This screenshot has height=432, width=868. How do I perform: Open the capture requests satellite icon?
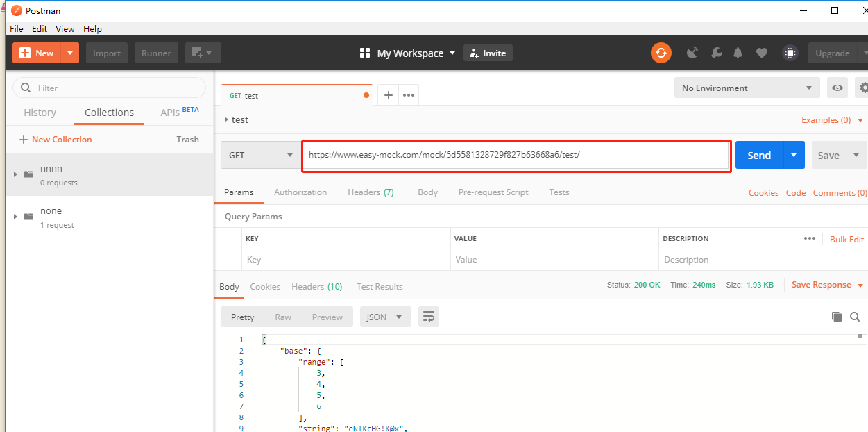tap(692, 53)
